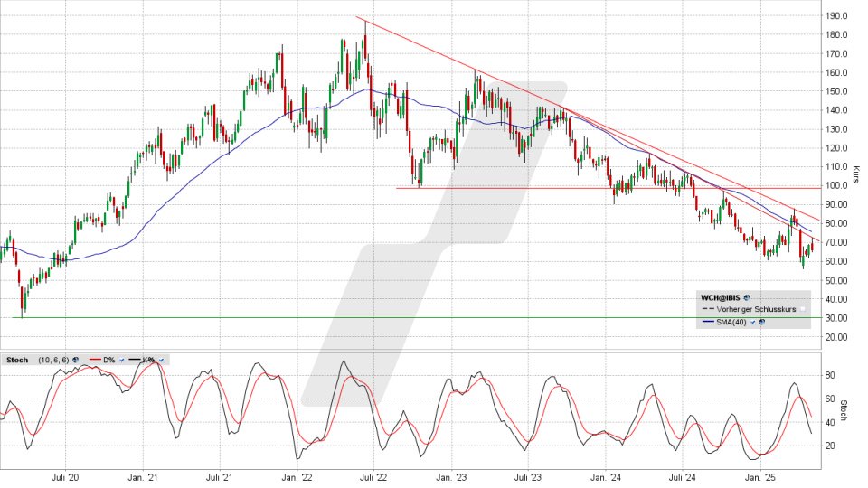The height and width of the screenshot is (488, 868).
Task: Click the Jan. '24 date label
Action: tap(605, 477)
